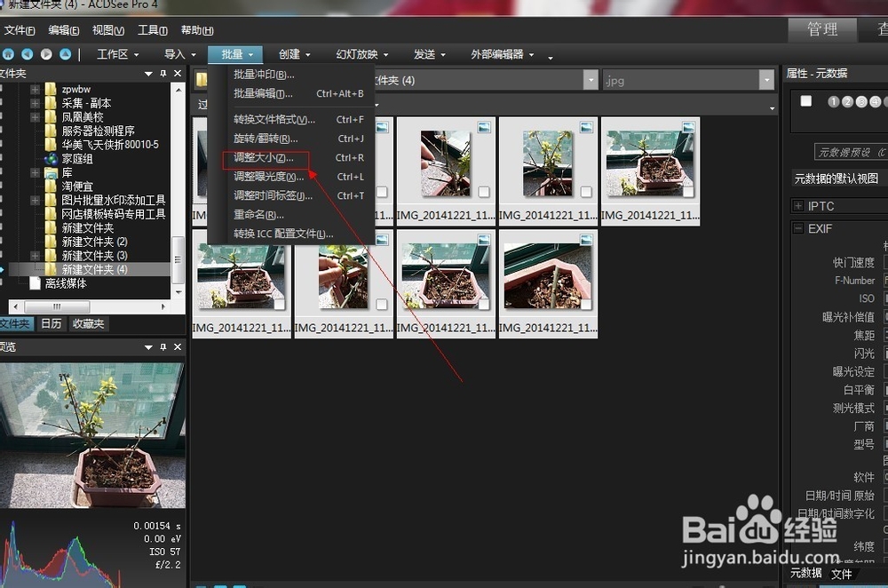Expand the 凤凰美校 folder node
888x588 pixels.
click(35, 117)
